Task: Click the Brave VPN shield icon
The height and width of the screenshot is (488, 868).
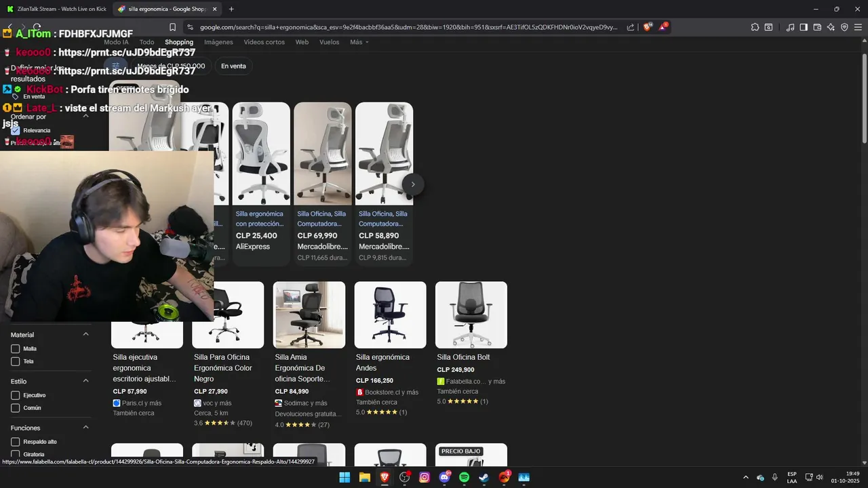Action: click(844, 27)
